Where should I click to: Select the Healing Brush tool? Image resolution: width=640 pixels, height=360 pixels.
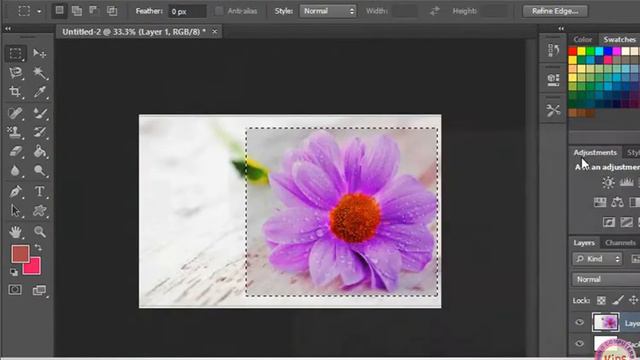click(16, 113)
